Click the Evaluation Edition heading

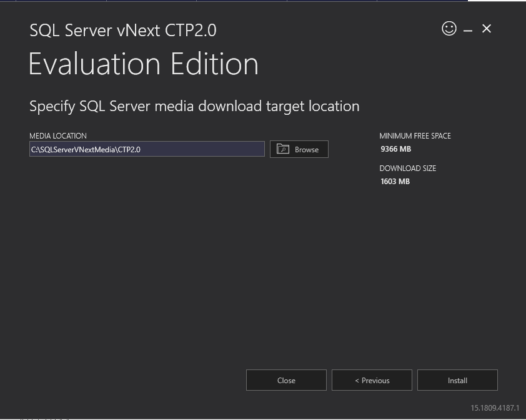pyautogui.click(x=144, y=64)
